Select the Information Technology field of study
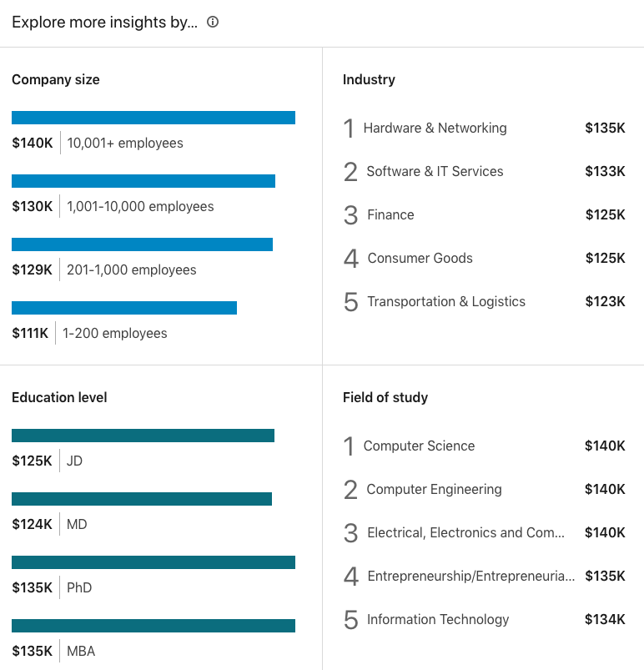 [x=437, y=619]
